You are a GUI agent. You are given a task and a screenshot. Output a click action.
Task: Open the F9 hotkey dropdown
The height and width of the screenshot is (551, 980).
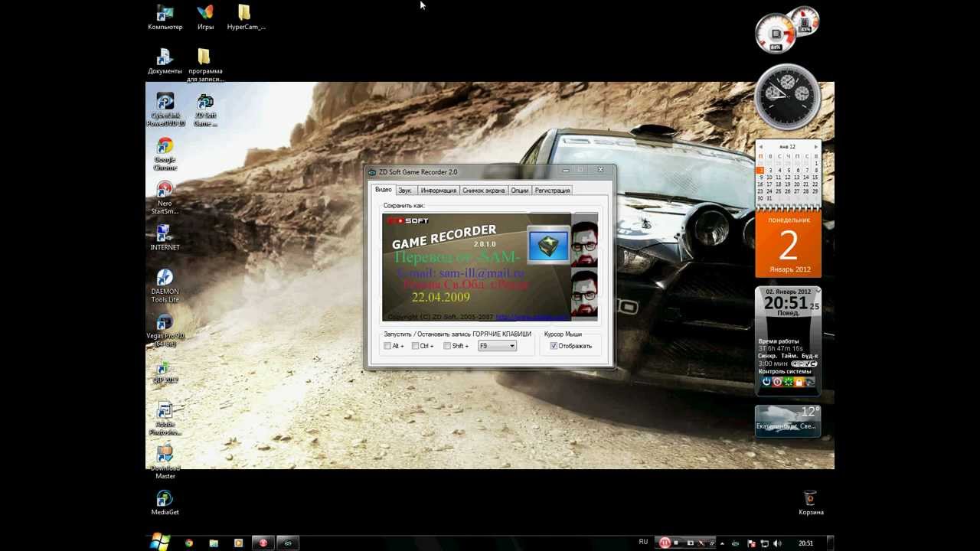(497, 346)
